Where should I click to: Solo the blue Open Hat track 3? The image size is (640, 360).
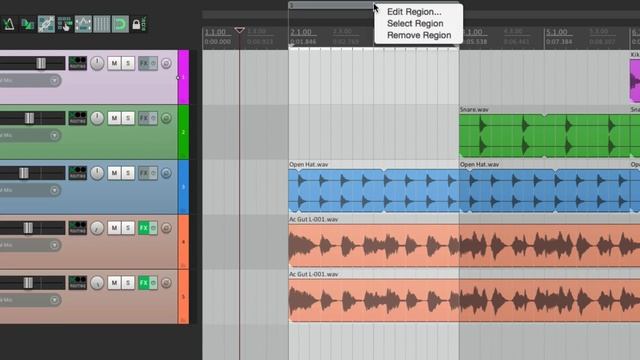click(128, 173)
